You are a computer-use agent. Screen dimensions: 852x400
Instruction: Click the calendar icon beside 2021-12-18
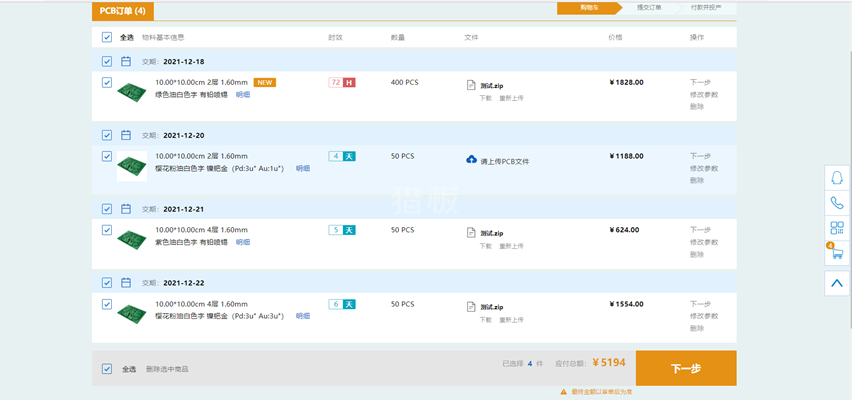(x=126, y=61)
